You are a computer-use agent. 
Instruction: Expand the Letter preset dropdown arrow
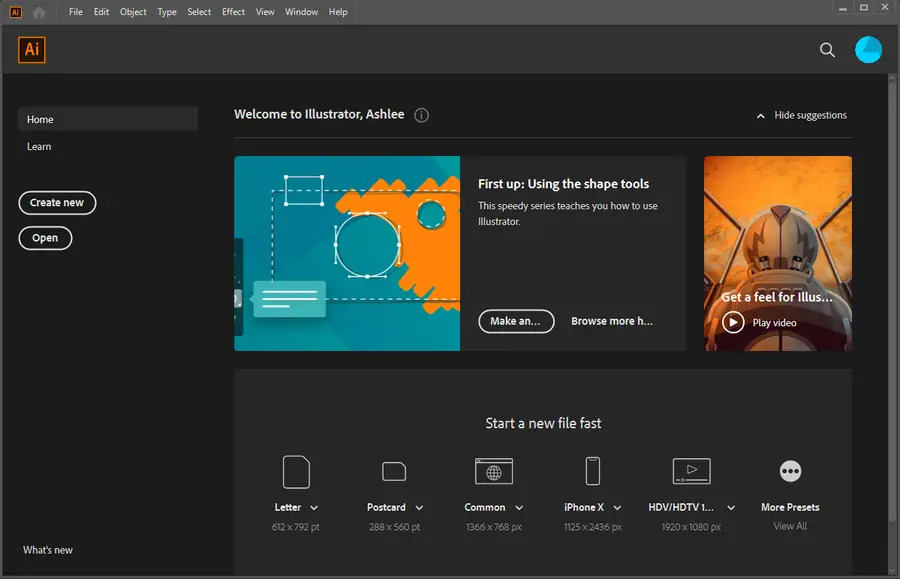(314, 508)
